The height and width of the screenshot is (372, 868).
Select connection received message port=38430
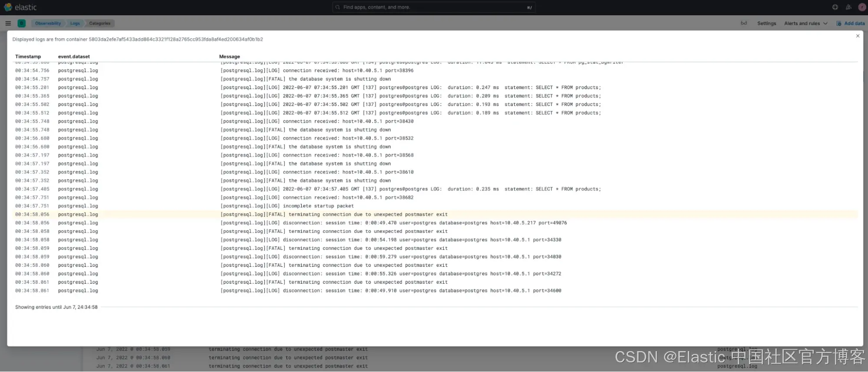point(317,121)
